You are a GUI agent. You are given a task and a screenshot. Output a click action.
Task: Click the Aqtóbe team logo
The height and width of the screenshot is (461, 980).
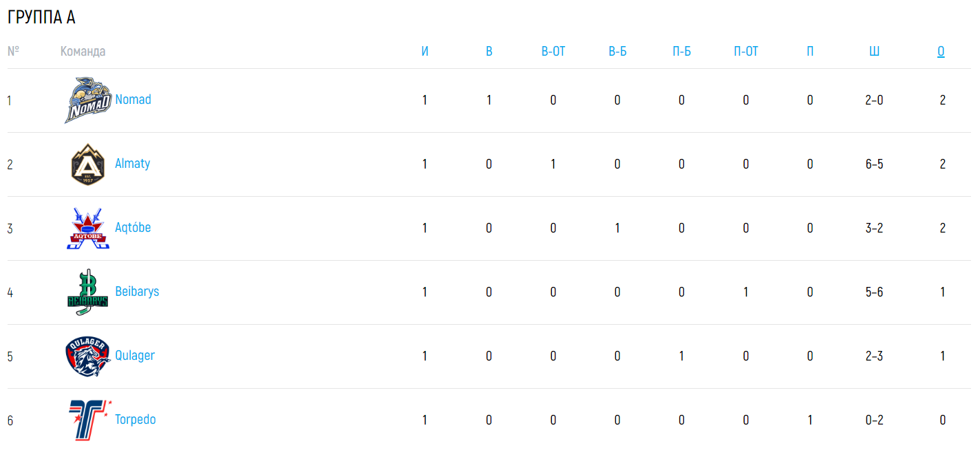coord(88,228)
